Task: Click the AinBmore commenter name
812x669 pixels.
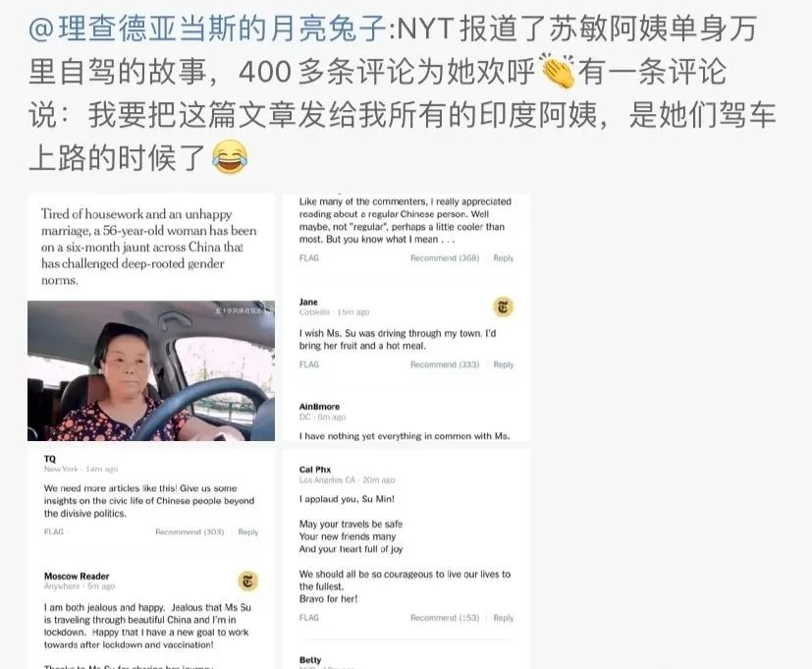Action: click(x=319, y=407)
